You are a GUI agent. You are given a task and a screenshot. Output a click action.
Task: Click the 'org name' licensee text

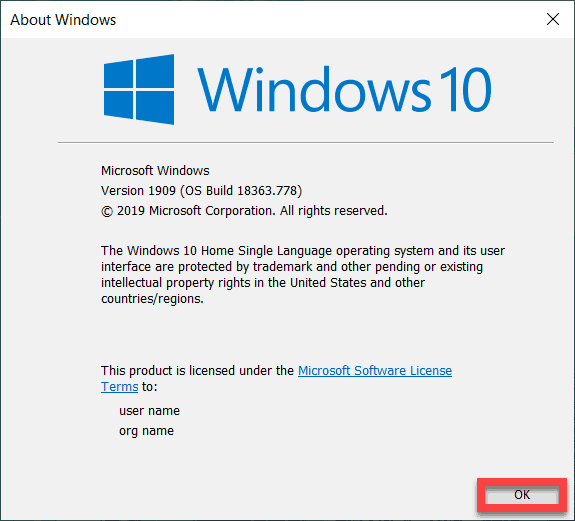146,431
